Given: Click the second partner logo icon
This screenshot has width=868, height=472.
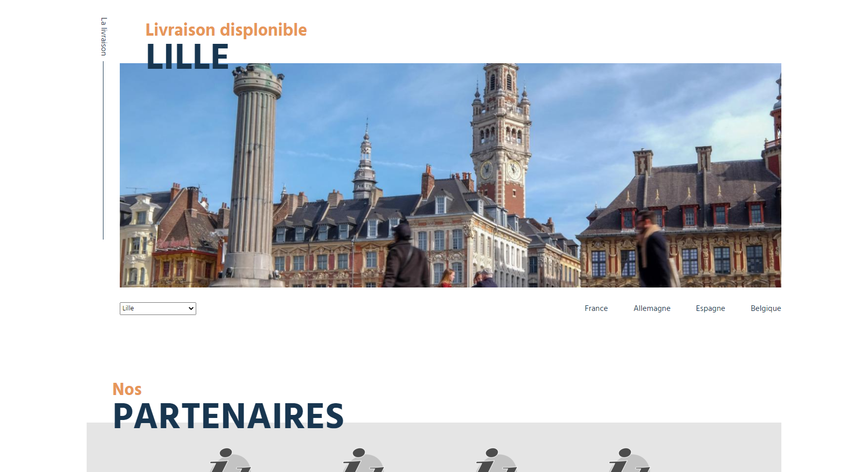Looking at the screenshot, I should pyautogui.click(x=363, y=460).
